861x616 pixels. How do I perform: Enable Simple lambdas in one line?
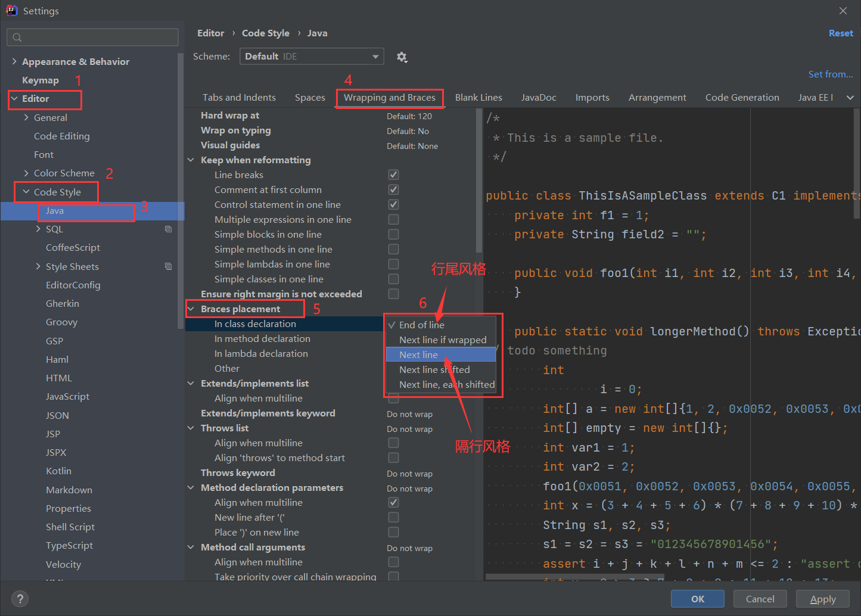[x=393, y=264]
